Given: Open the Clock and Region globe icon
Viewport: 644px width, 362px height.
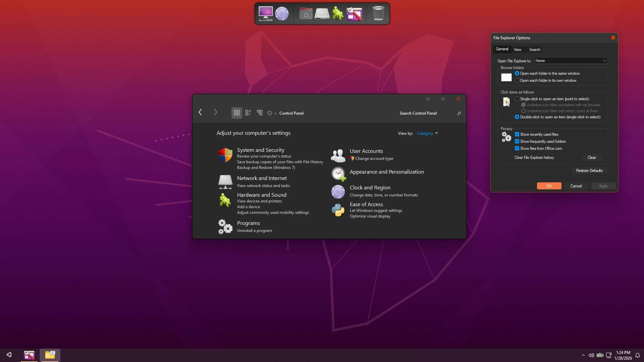Looking at the screenshot, I should pyautogui.click(x=338, y=192).
